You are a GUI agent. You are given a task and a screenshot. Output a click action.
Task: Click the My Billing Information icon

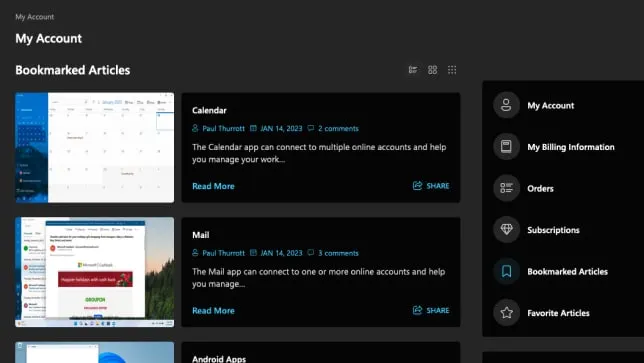pyautogui.click(x=506, y=147)
